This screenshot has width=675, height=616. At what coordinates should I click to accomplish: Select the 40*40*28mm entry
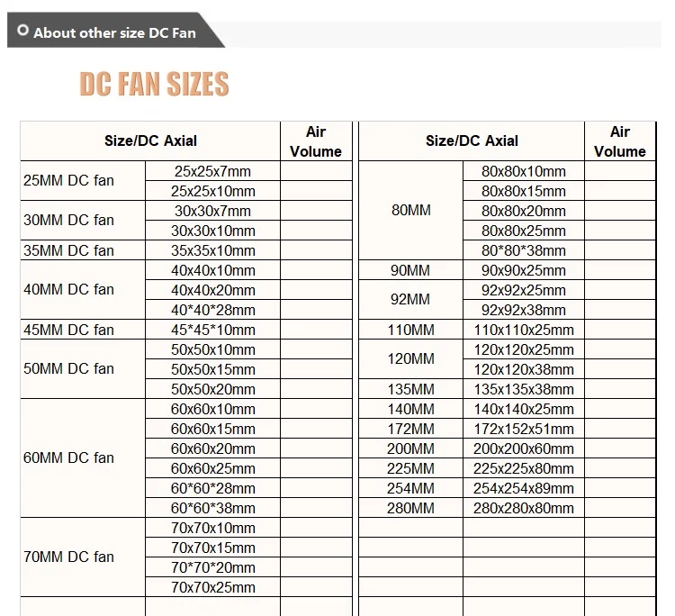212,310
